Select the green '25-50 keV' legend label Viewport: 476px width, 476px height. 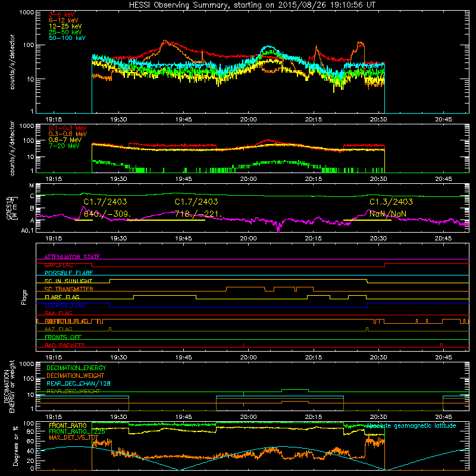(65, 32)
